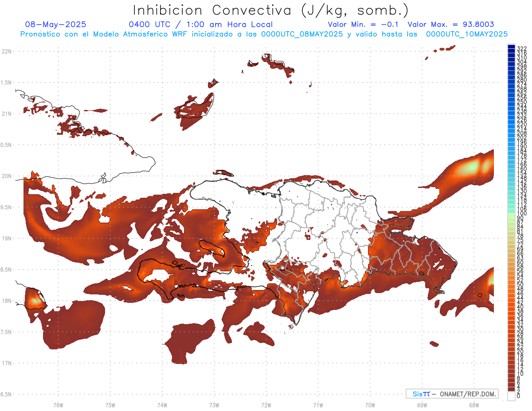Click the '75W' longitude label
The height and width of the screenshot is (411, 532).
click(x=110, y=405)
